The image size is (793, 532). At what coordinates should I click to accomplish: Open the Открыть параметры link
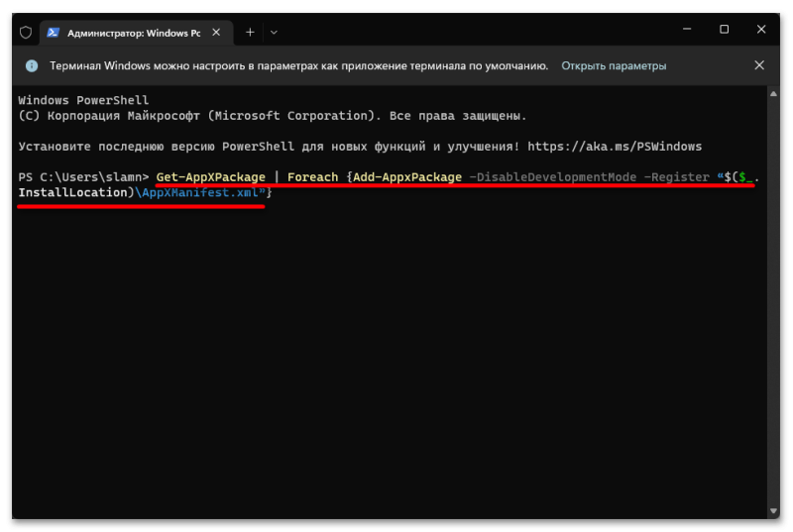coord(614,66)
